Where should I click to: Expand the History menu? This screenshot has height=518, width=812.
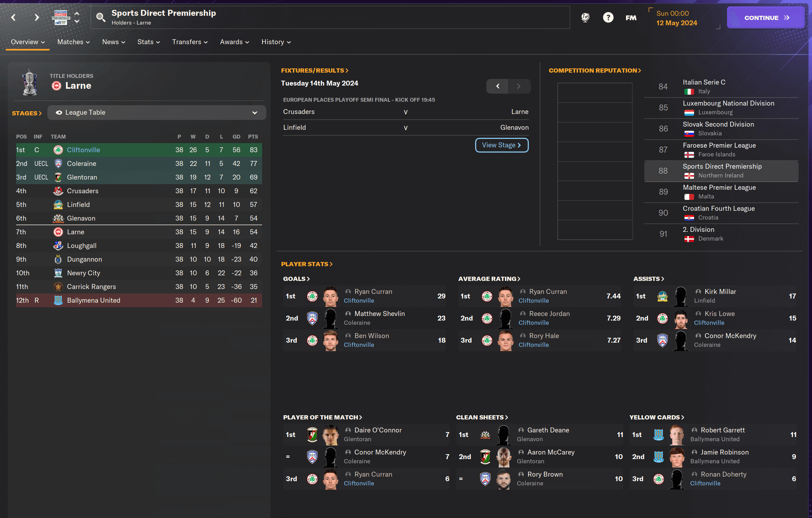pos(276,42)
